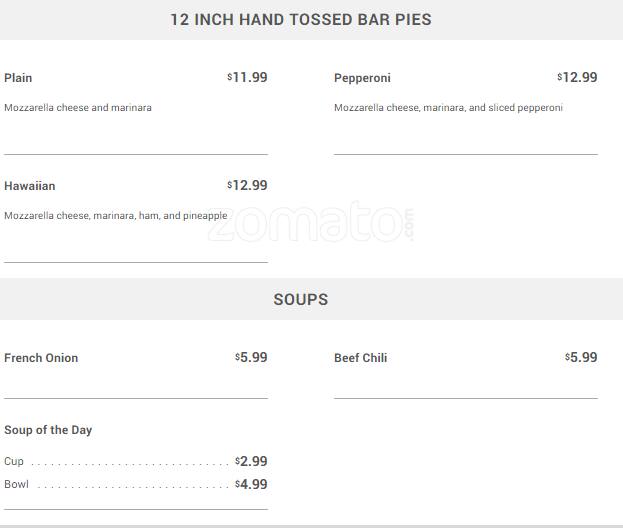Select the French Onion soup item
This screenshot has height=528, width=623.
click(x=41, y=358)
